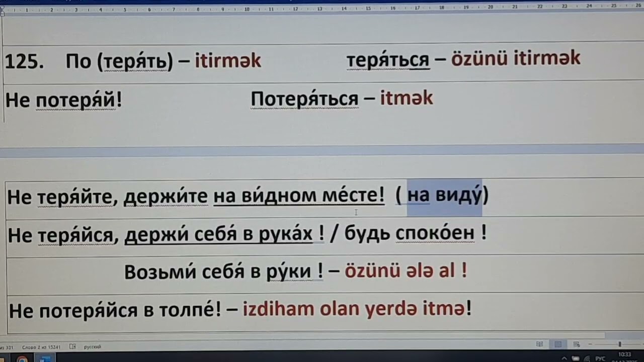Click 'Не теря́йся,' in the second row
644x362 pixels.
(63, 235)
